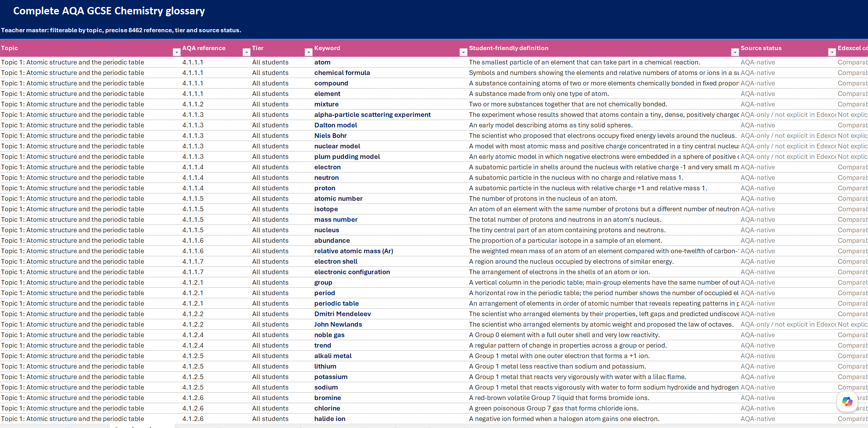Select the keyword cell 'mixture'
The height and width of the screenshot is (428, 868).
(390, 104)
